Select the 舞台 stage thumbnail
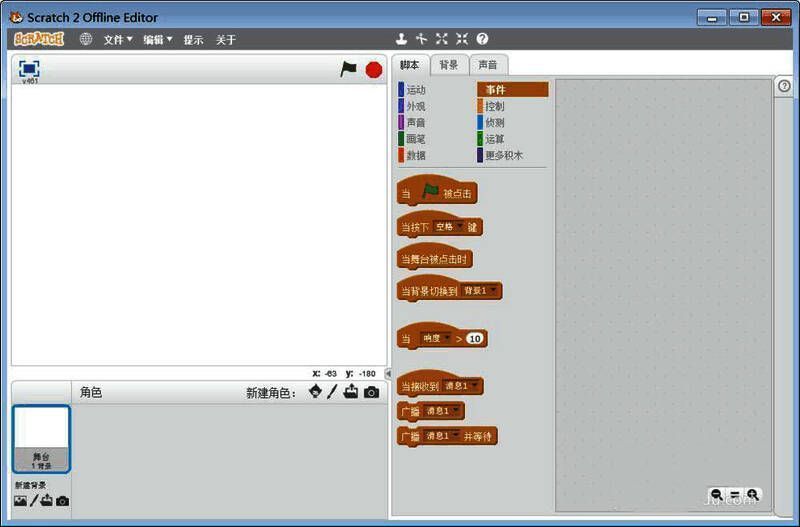The image size is (800, 527). coord(41,438)
